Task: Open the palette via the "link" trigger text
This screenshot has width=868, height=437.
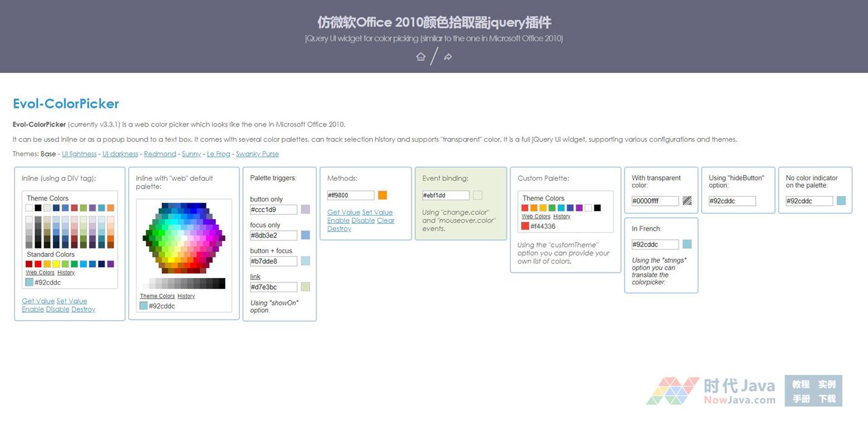Action: point(255,277)
